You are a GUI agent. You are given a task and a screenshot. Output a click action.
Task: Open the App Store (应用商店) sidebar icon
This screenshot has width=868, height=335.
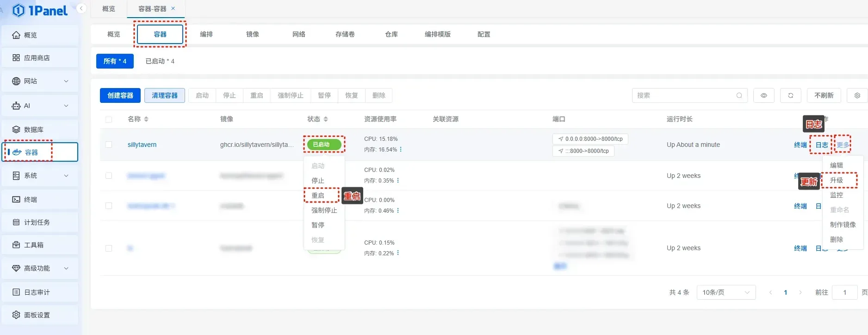pyautogui.click(x=16, y=58)
